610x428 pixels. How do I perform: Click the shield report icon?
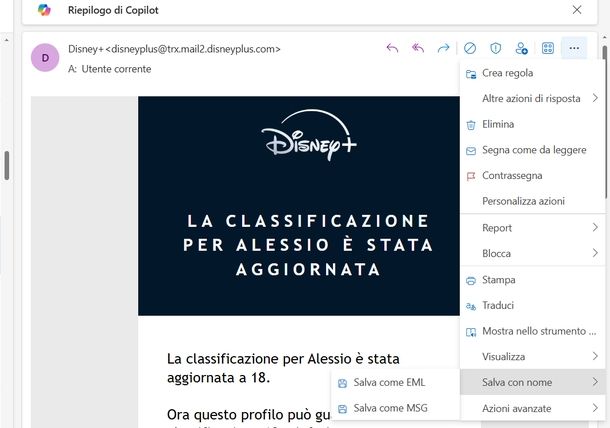click(x=495, y=48)
